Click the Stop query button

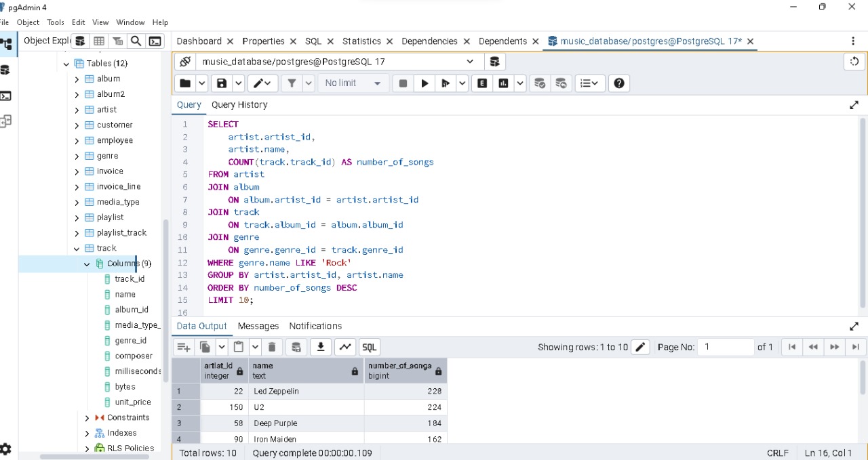pyautogui.click(x=403, y=83)
